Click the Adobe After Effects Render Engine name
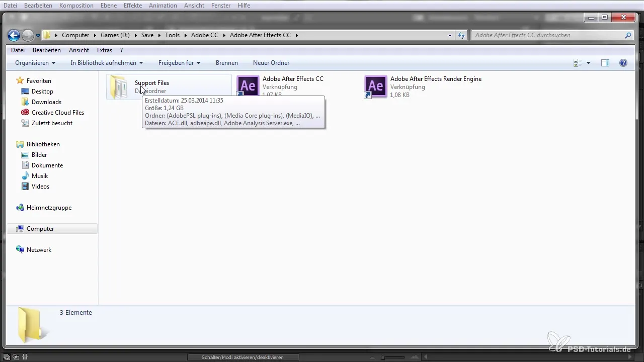Viewport: 644px width, 362px height. [436, 79]
